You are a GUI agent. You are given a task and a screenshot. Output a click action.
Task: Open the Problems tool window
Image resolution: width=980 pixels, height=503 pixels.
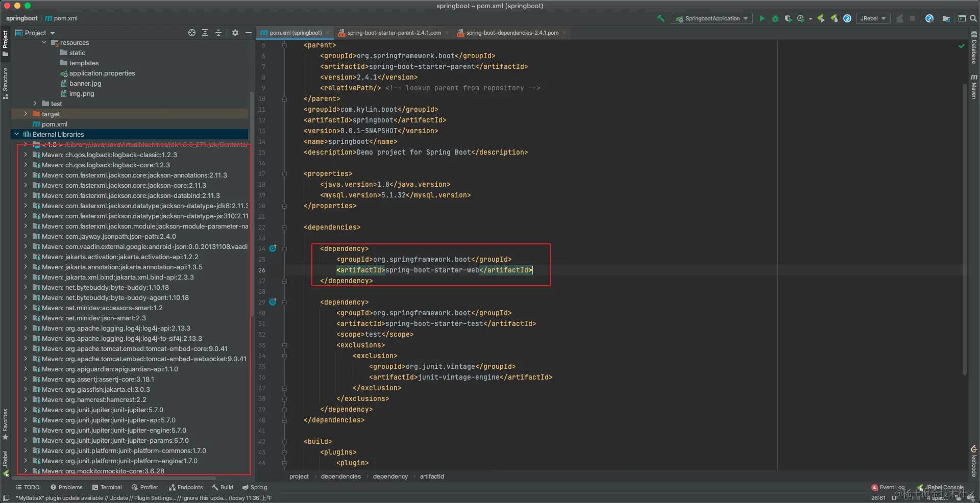coord(66,487)
